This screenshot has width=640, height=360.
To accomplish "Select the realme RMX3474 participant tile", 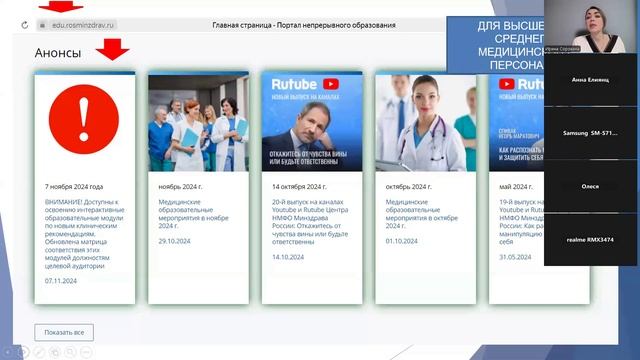I will (x=590, y=240).
